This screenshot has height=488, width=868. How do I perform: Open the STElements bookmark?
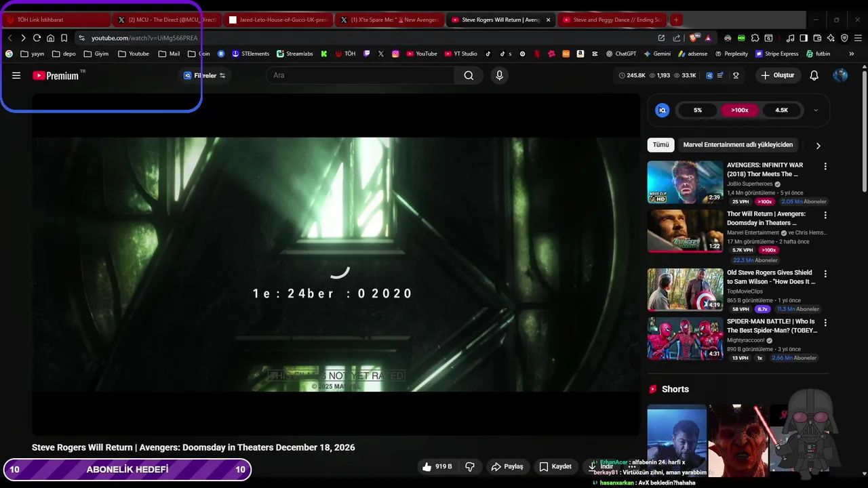[x=250, y=54]
